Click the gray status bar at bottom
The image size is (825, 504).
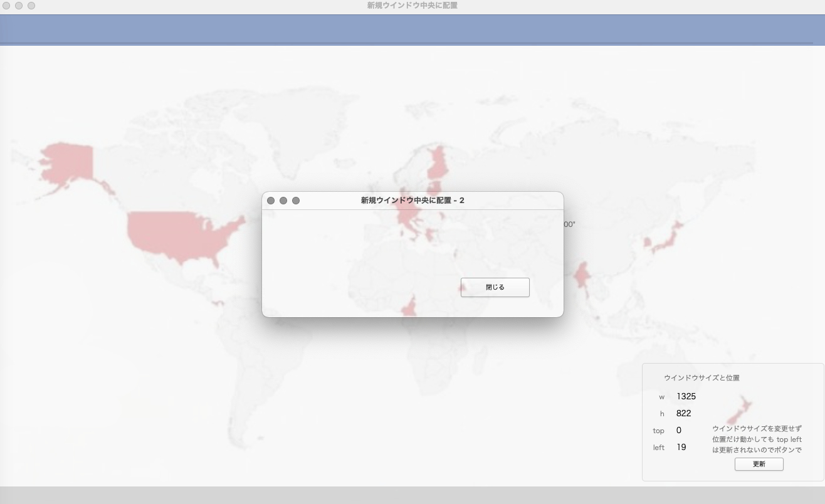[x=412, y=495]
